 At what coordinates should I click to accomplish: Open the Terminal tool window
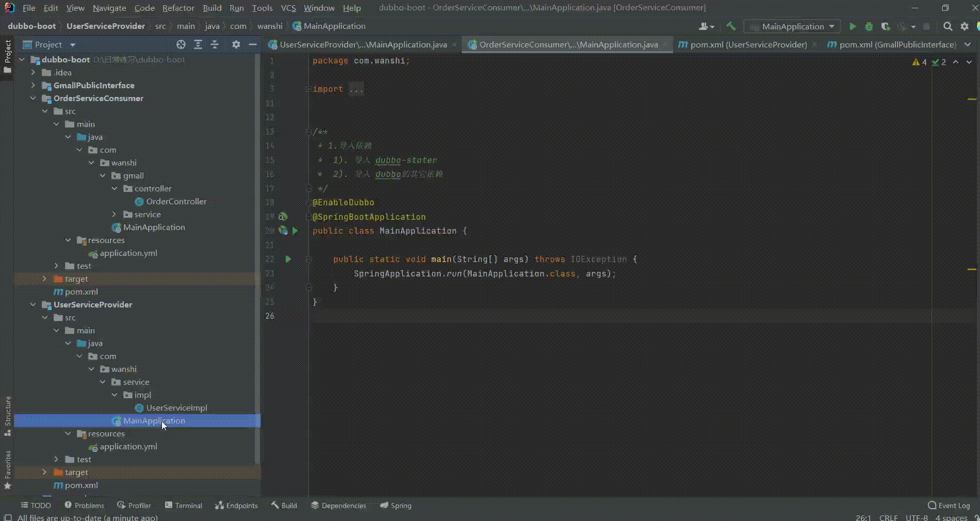[x=184, y=506]
